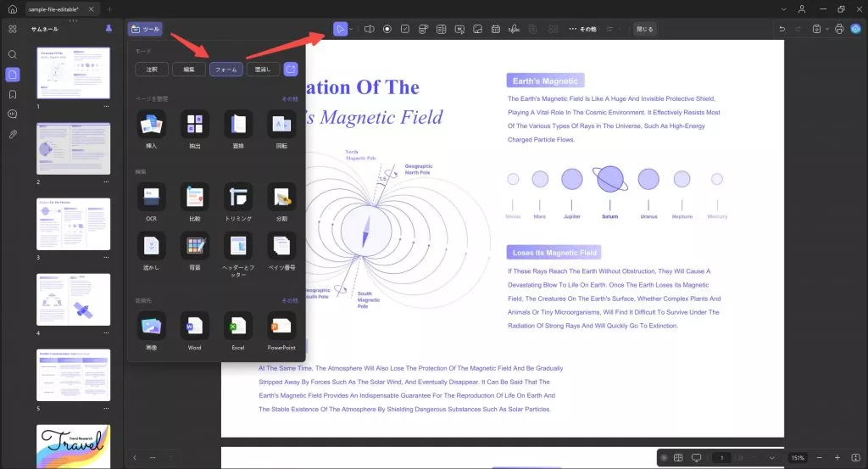Add a digital signature field
This screenshot has width=868, height=469.
click(x=515, y=29)
